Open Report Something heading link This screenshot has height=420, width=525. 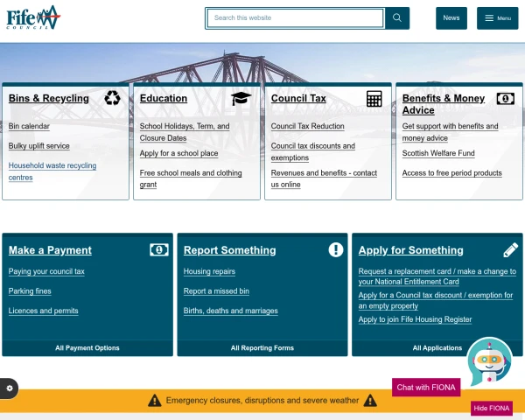229,250
